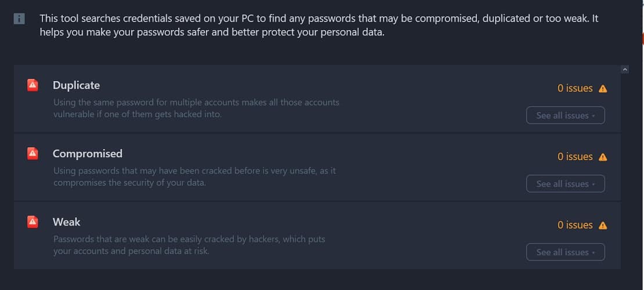Screen dimensions: 644x290
Task: Click the scroll up arrow of the list
Action: [625, 70]
